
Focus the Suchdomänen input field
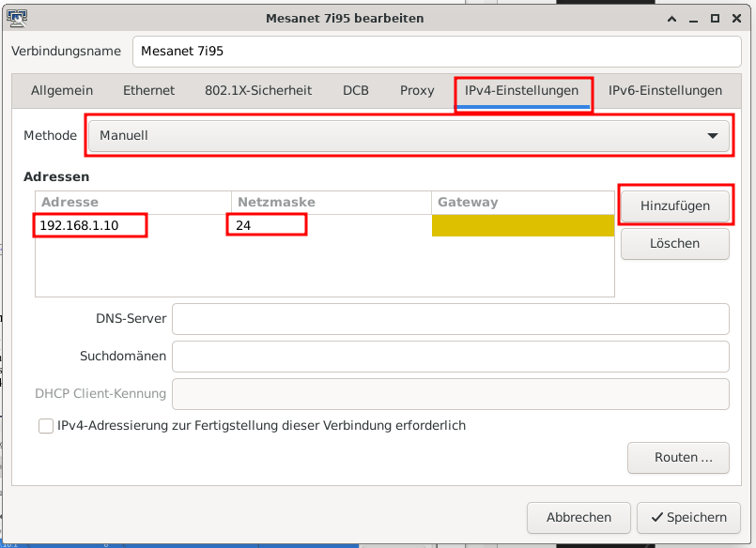[451, 357]
